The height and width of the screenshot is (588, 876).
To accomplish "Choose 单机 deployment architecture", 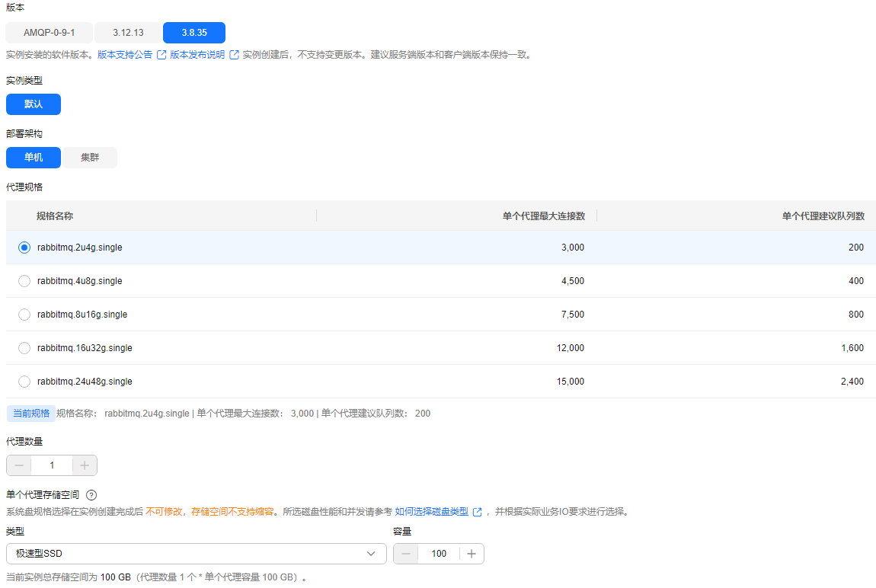I will [x=34, y=158].
